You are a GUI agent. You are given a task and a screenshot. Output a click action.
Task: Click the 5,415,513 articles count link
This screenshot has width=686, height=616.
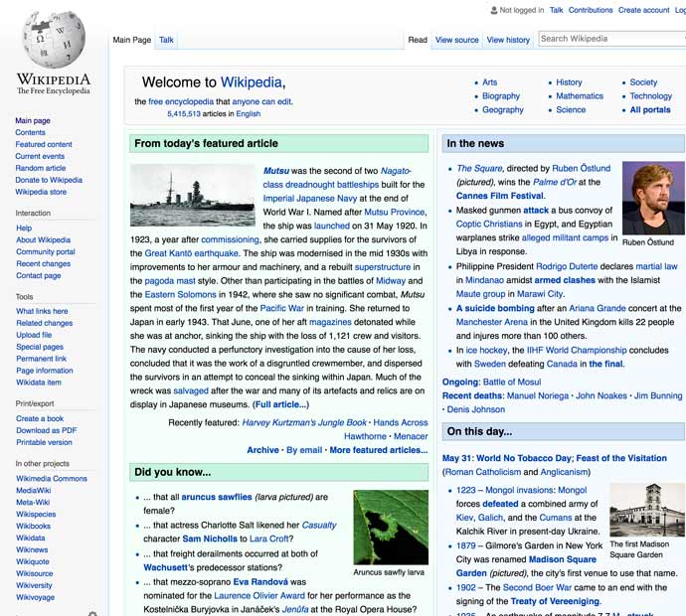click(184, 113)
